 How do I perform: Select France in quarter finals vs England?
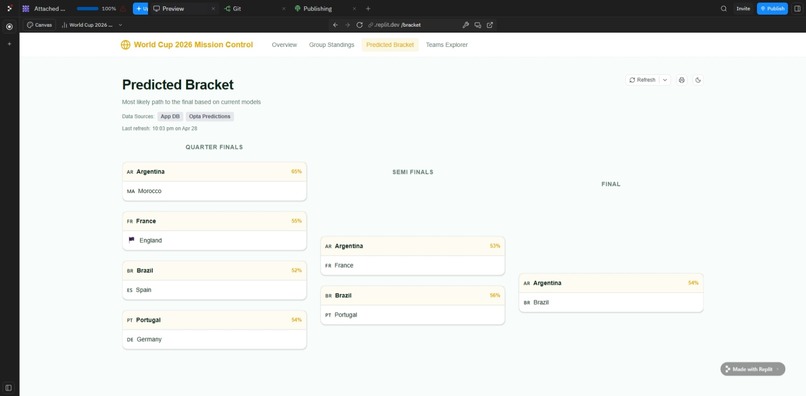[214, 221]
